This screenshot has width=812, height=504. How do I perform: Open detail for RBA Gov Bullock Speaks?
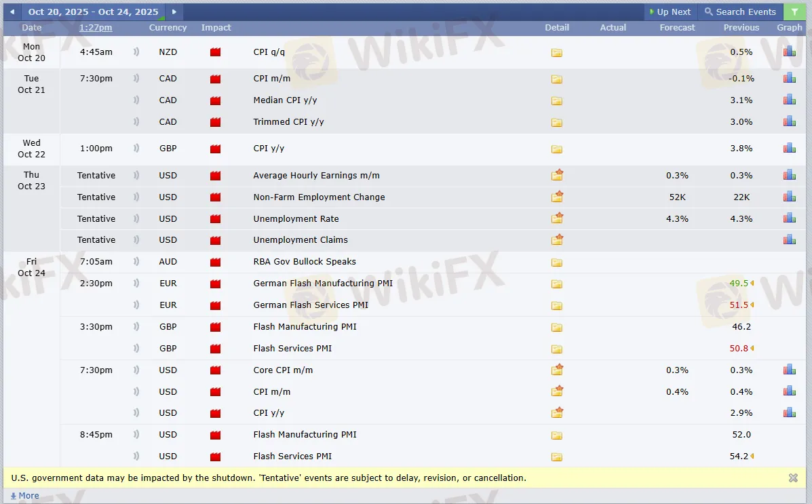[x=556, y=263]
